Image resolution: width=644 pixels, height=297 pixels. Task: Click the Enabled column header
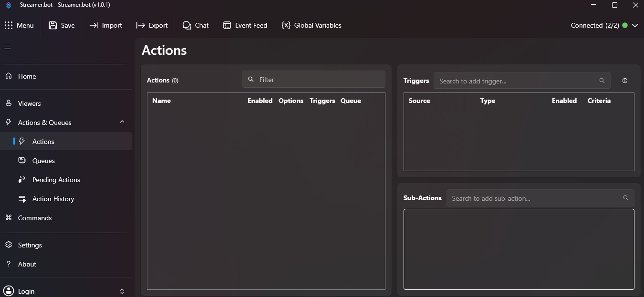[x=260, y=101]
